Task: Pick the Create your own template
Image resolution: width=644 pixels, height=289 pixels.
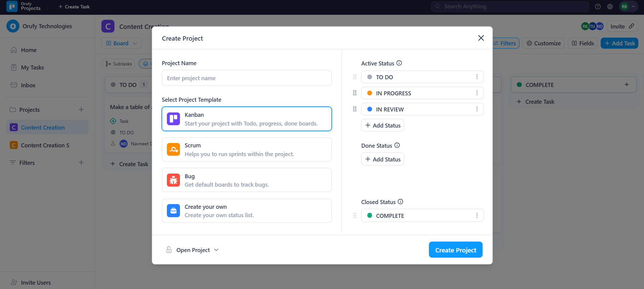Action: (246, 211)
